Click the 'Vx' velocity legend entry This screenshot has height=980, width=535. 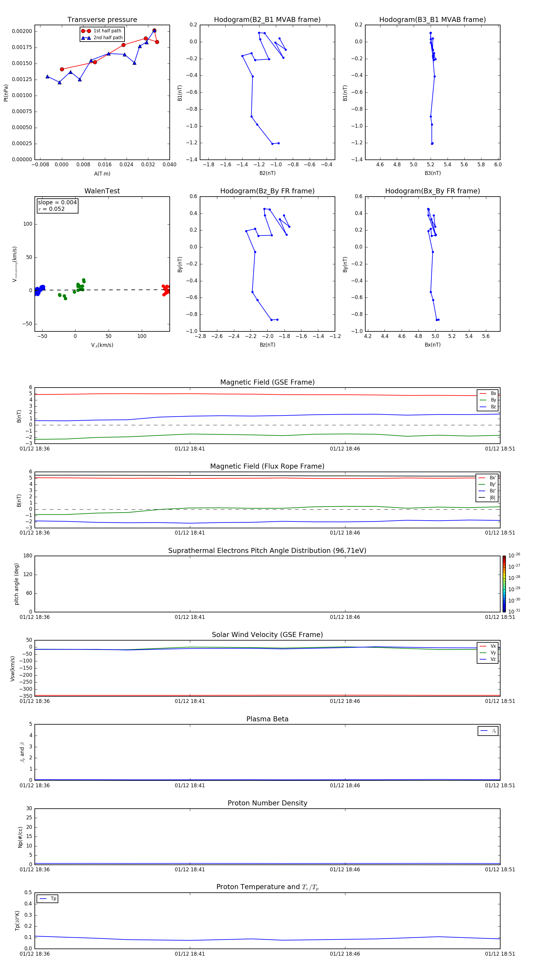pyautogui.click(x=488, y=646)
